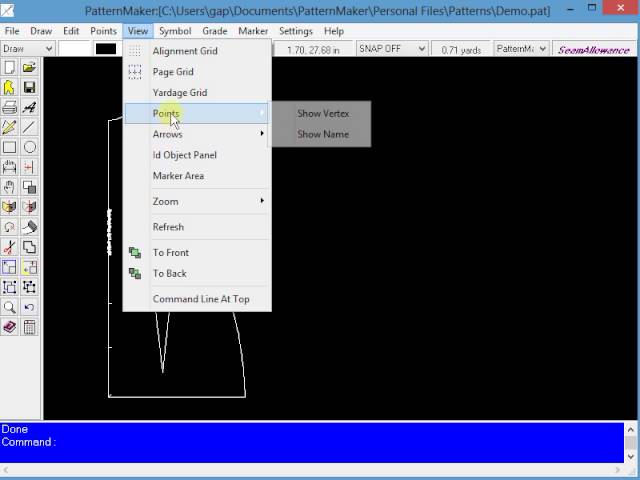Toggle Page Grid in View menu
Screen dimensions: 640x480
pos(197,72)
